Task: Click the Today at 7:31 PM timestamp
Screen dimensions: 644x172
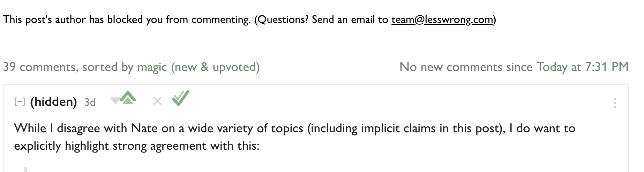Action: pyautogui.click(x=582, y=67)
